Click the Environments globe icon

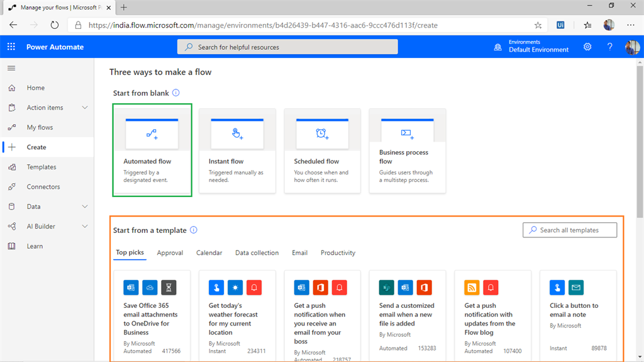pyautogui.click(x=498, y=47)
